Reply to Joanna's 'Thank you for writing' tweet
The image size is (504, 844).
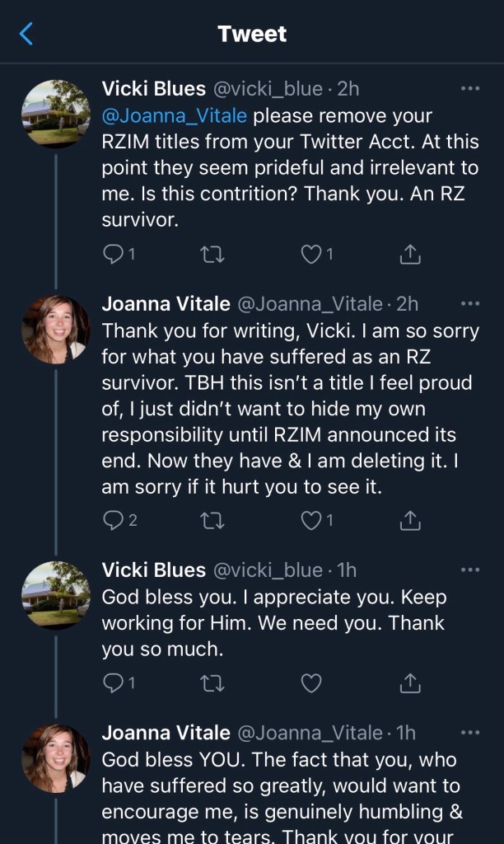114,520
